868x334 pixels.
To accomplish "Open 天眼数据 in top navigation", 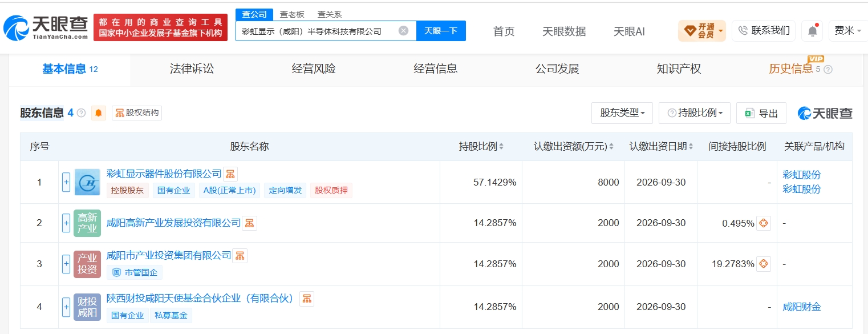I will [x=564, y=31].
